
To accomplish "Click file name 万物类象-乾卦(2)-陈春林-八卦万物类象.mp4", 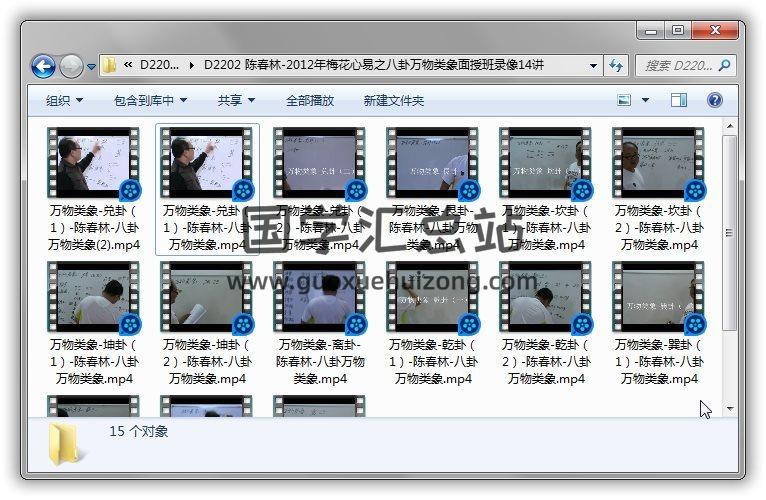I will pos(546,362).
